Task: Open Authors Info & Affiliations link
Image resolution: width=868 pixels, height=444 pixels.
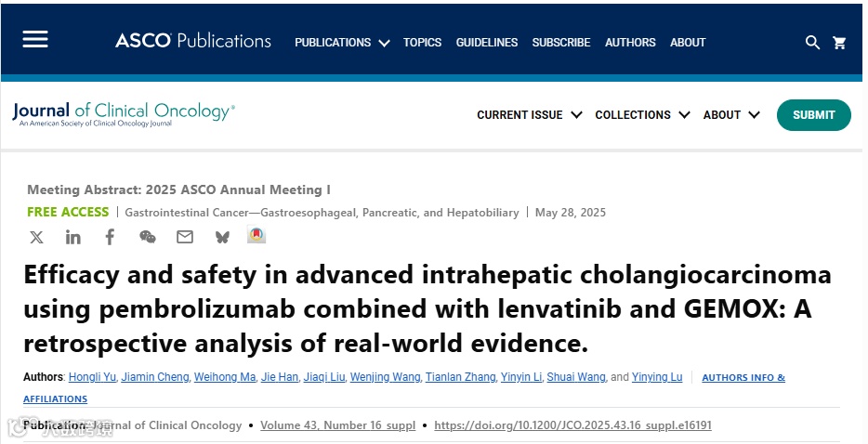Action: [x=743, y=377]
